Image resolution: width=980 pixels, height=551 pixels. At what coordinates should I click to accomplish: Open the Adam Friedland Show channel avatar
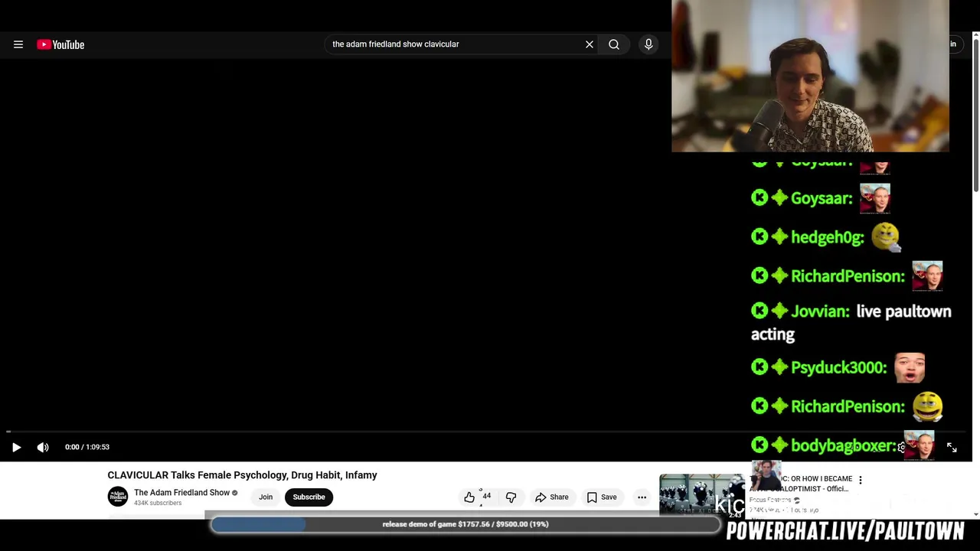click(118, 497)
